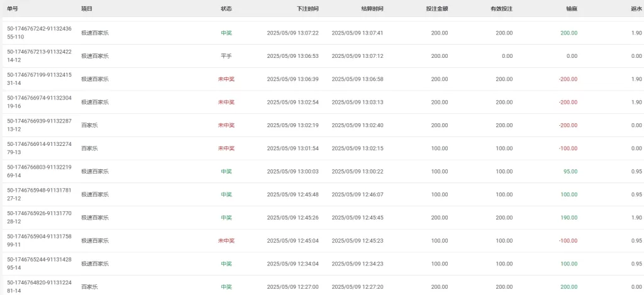The width and height of the screenshot is (644, 295).
Task: Click the 状态 column header
Action: pos(226,8)
